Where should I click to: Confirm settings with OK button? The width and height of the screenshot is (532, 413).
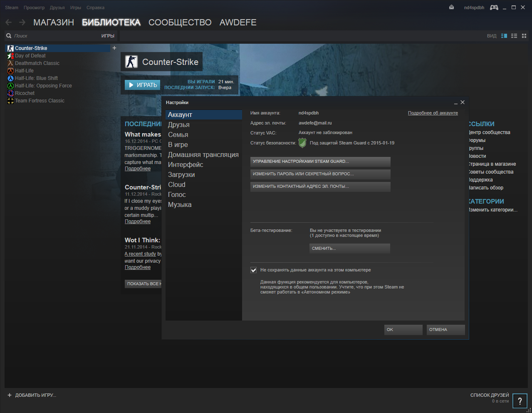click(x=403, y=330)
